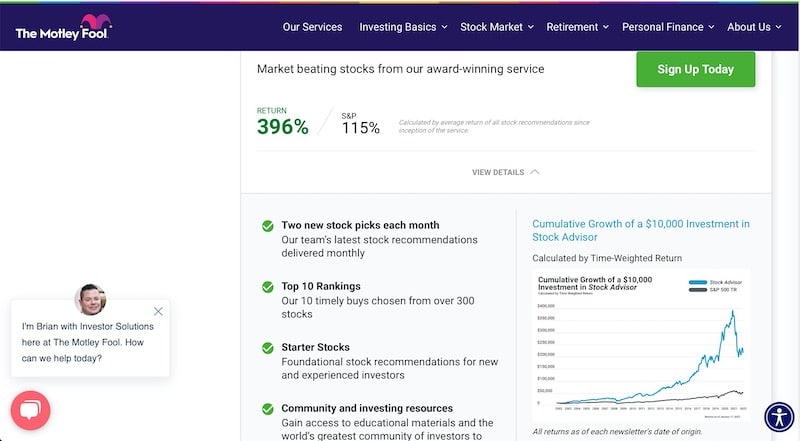Click the 'Starter Stocks' heading
The height and width of the screenshot is (441, 800).
point(315,347)
